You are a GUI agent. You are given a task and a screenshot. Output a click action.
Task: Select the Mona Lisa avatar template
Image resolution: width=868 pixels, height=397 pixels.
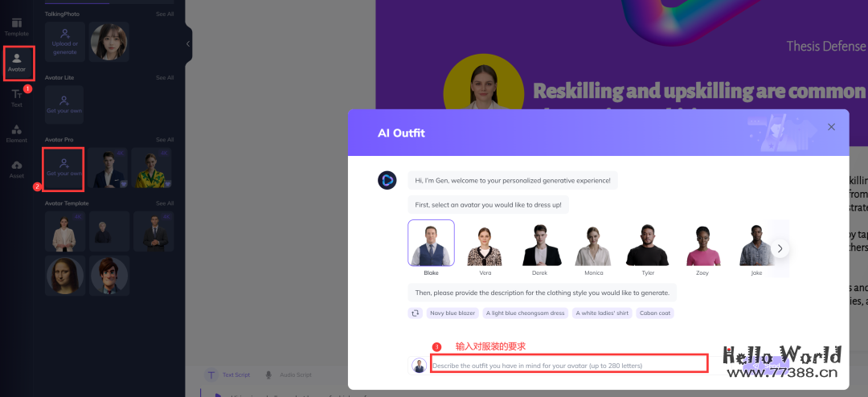[65, 275]
